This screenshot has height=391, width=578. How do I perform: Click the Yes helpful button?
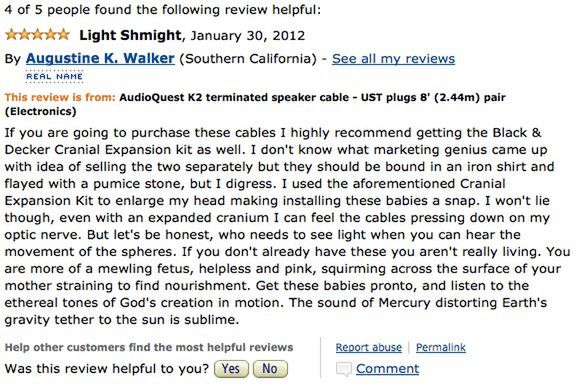(x=231, y=369)
